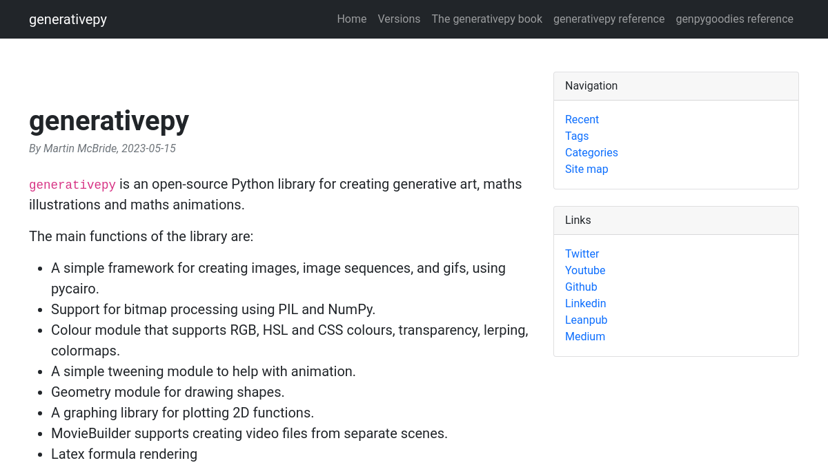The image size is (828, 465).
Task: Go to the Leanpub link
Action: click(x=586, y=320)
